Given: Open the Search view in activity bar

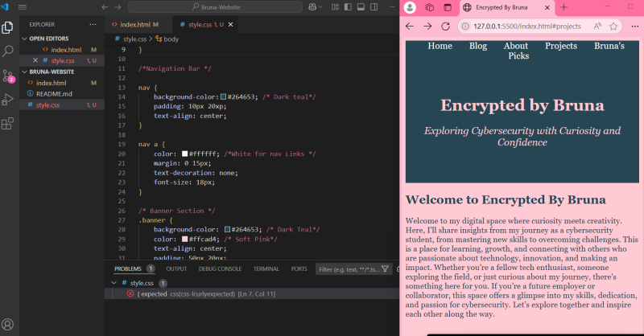Looking at the screenshot, I should (x=8, y=51).
